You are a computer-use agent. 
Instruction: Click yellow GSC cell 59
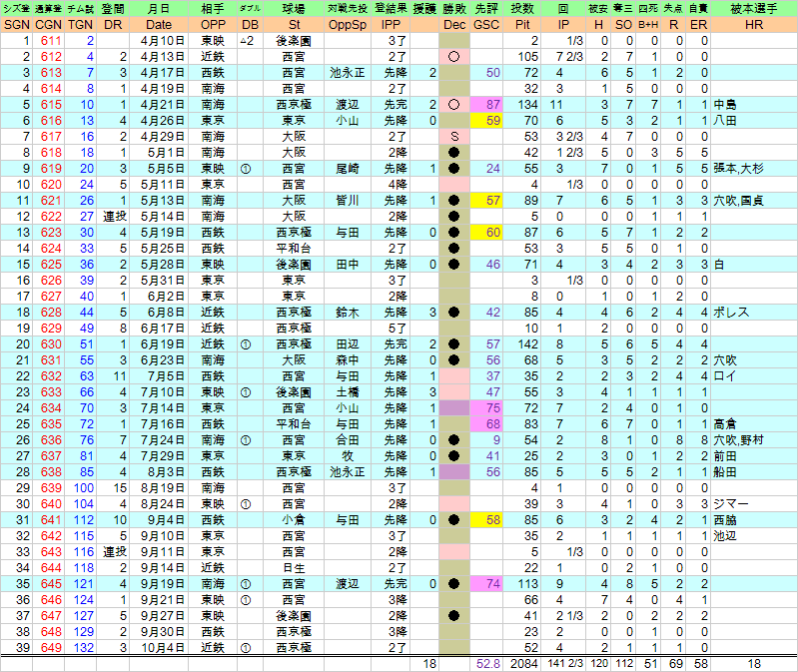point(486,121)
